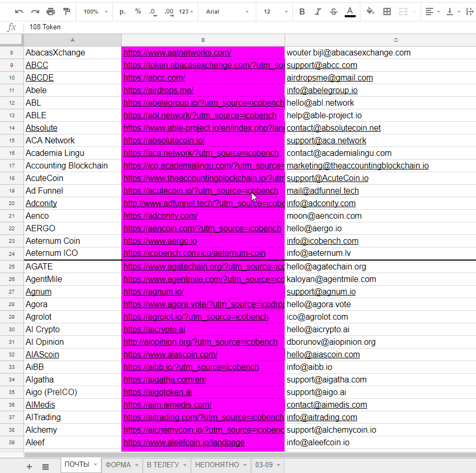Select row 25 header

pos(12,266)
